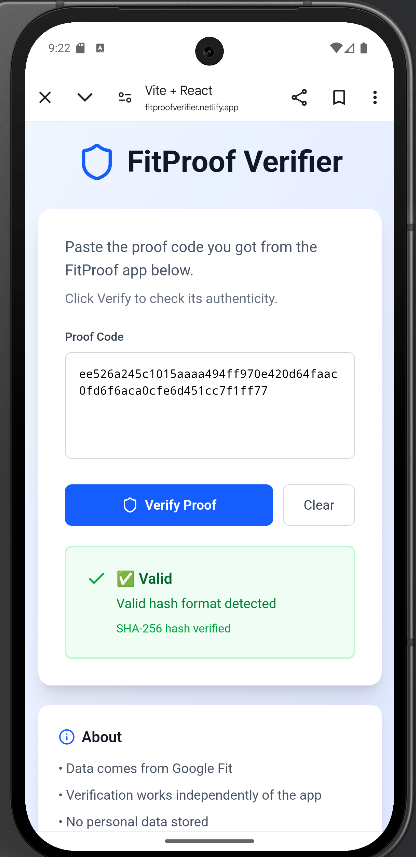Open site settings tune icon

point(125,98)
